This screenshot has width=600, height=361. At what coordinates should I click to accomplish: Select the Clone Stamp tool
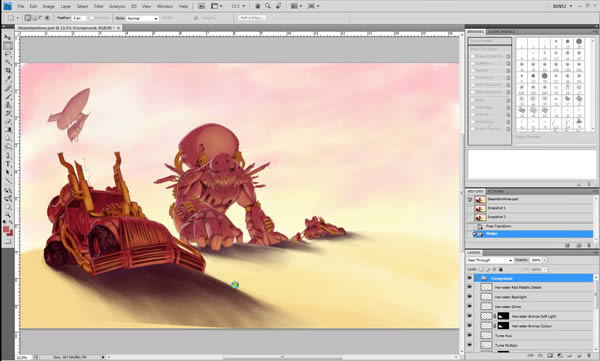(7, 105)
